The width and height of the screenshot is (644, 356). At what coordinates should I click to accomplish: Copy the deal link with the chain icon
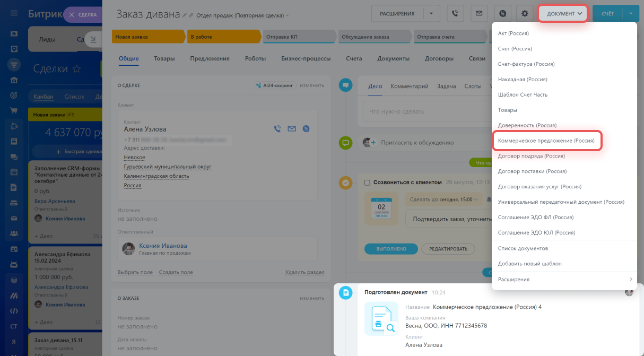pos(192,15)
